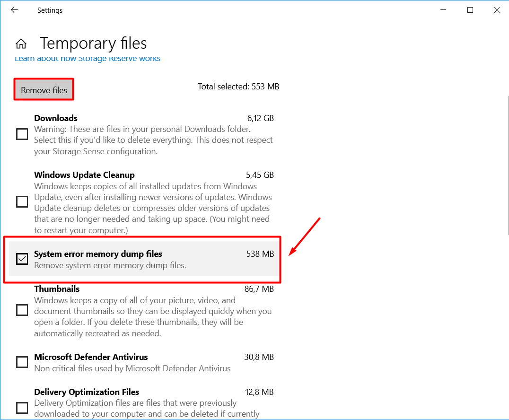Minimize the Settings window
Viewport: 509px width, 420px height.
pos(443,10)
